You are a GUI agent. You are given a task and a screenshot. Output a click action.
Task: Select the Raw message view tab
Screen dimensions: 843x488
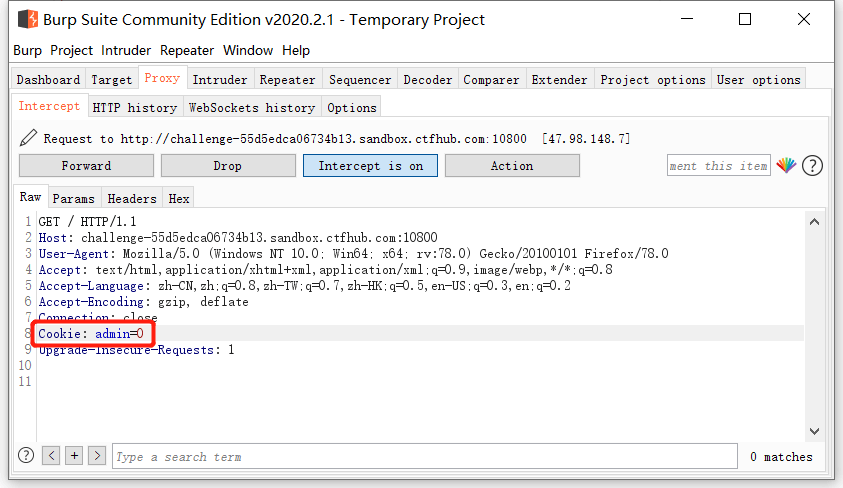click(x=31, y=197)
